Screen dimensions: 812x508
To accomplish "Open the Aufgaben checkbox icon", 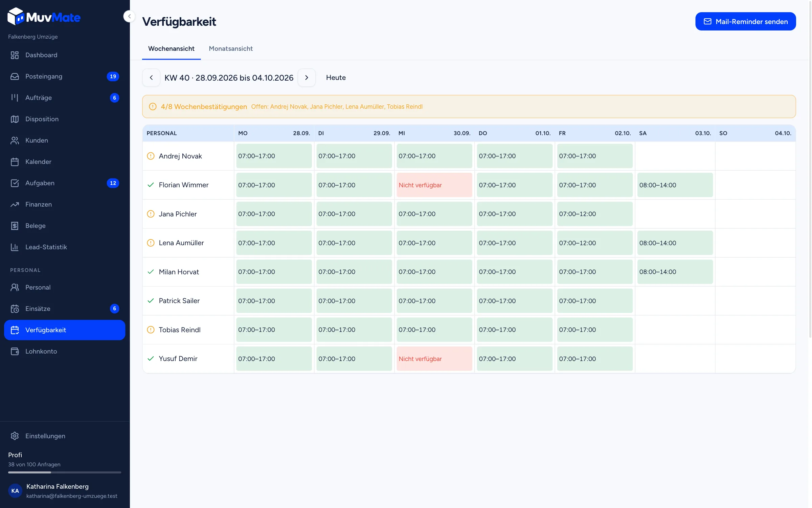I will (x=15, y=183).
